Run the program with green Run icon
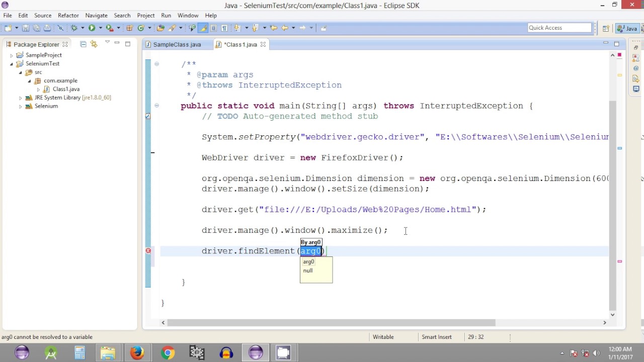The height and width of the screenshot is (362, 644). pos(92,28)
